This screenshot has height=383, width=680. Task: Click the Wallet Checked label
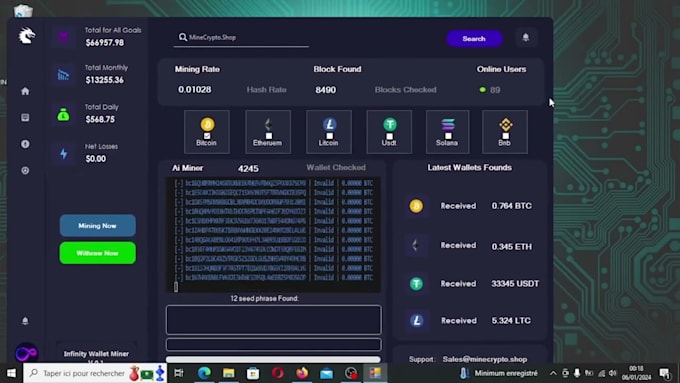[336, 167]
